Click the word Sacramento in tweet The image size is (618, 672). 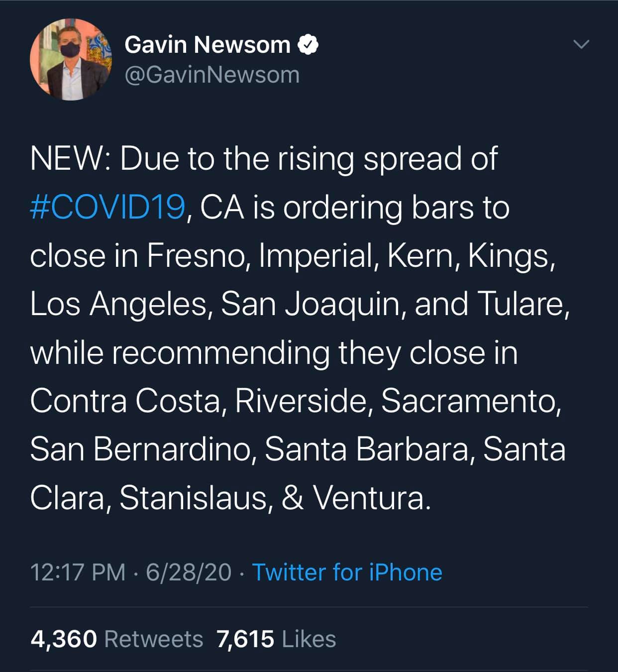click(469, 401)
